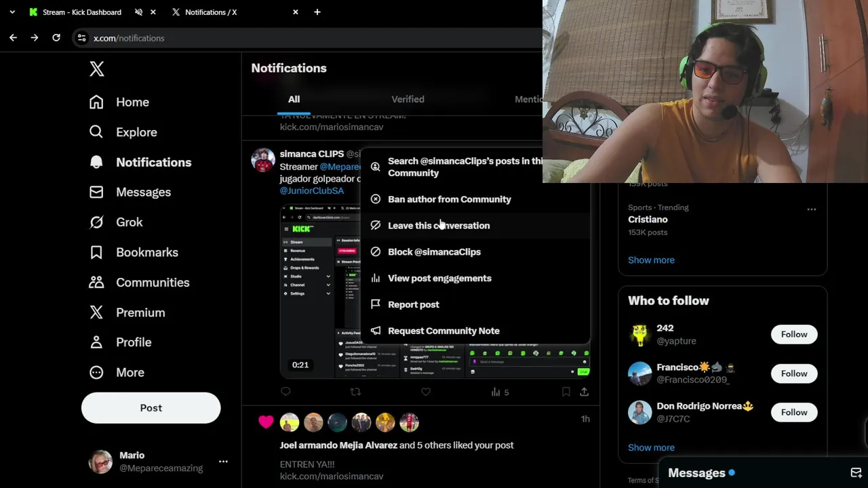Mute icon on Kick Dashboard tab
The image size is (868, 488).
[x=138, y=12]
